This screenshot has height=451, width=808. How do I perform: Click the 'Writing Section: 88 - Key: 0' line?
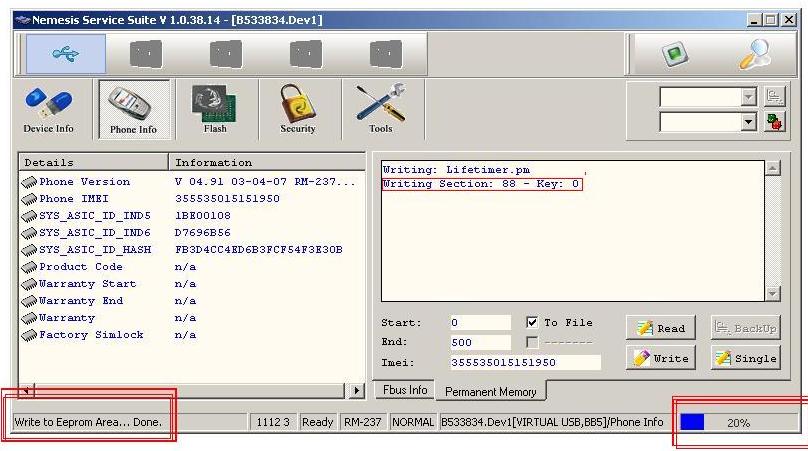click(x=482, y=184)
